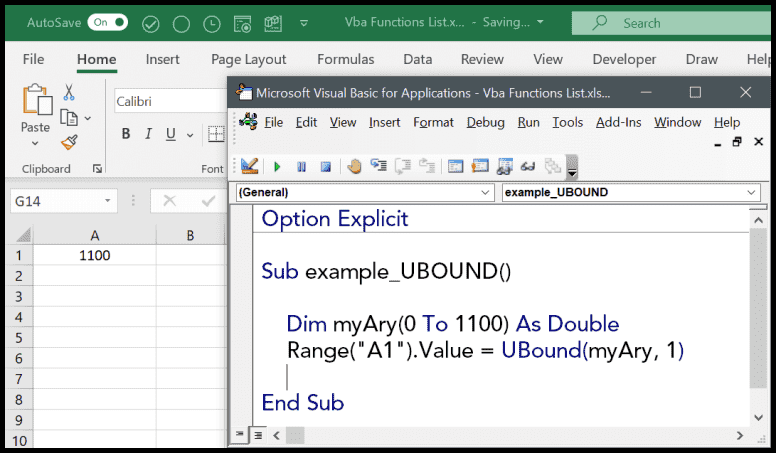Turn off the AutoSave toggle
The width and height of the screenshot is (776, 453).
click(107, 22)
